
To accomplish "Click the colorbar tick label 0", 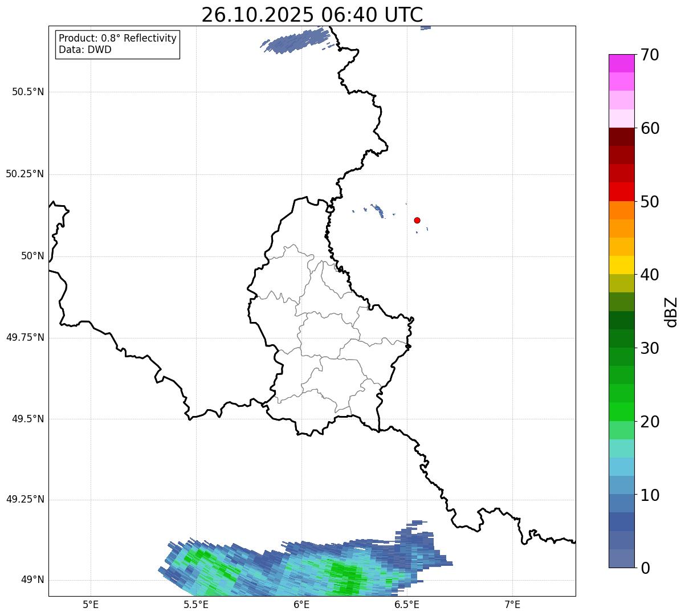I will coord(645,568).
